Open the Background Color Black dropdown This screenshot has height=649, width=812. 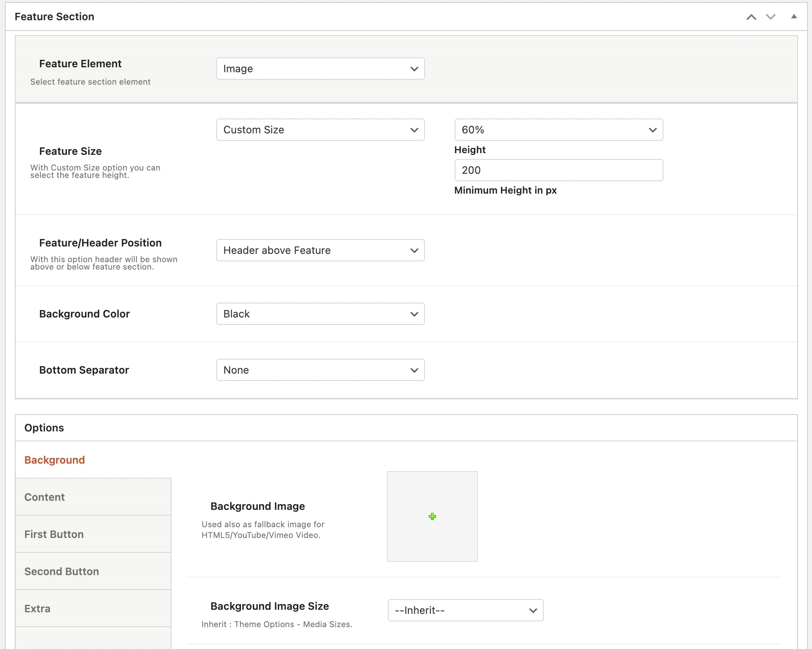(320, 314)
